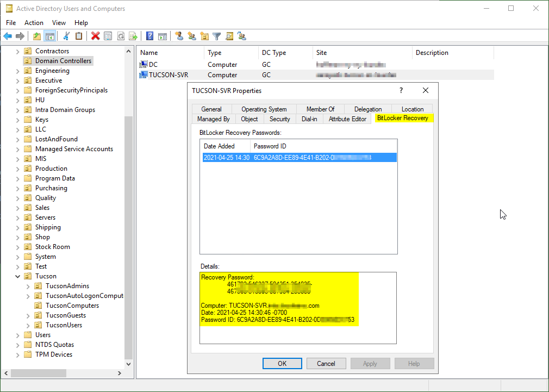Click the NTDS Quotas folder icon

click(28, 344)
